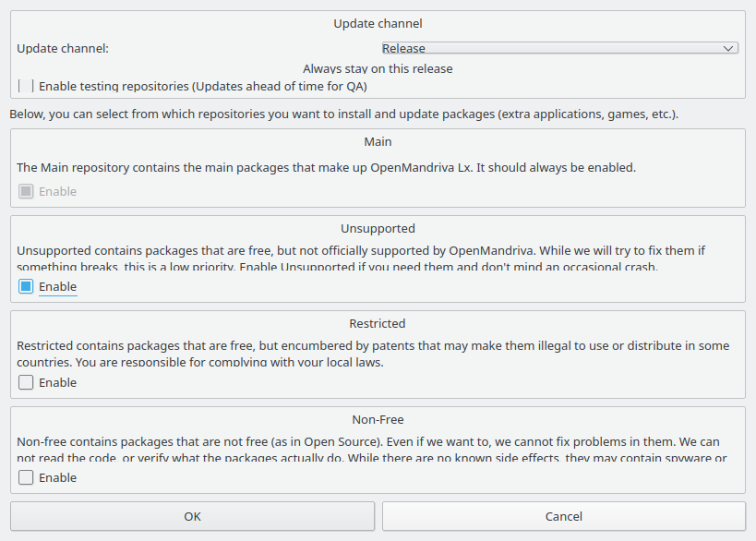Image resolution: width=756 pixels, height=541 pixels.
Task: Click the 'Non-Free' section heading
Action: coord(378,419)
